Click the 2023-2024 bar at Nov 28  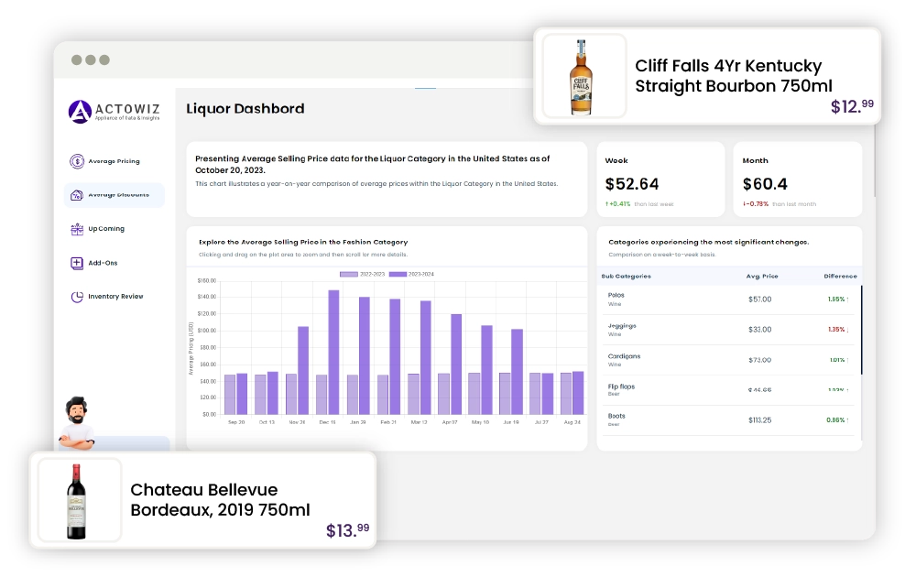point(303,371)
